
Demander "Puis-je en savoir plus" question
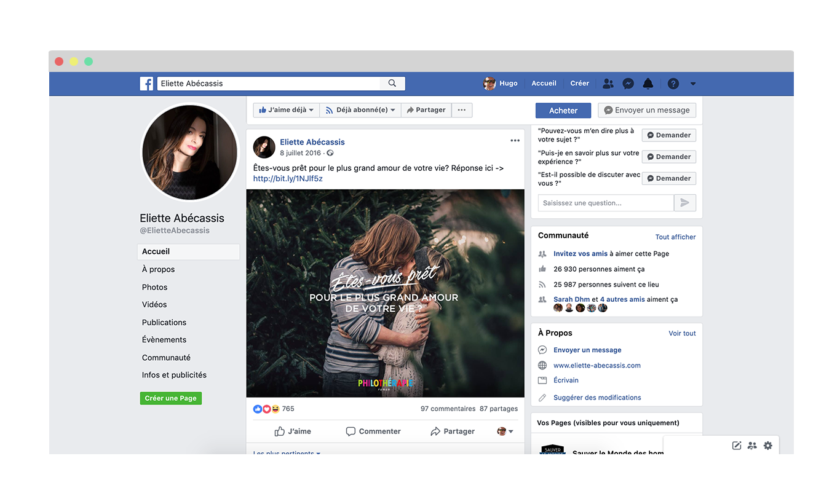coord(669,157)
